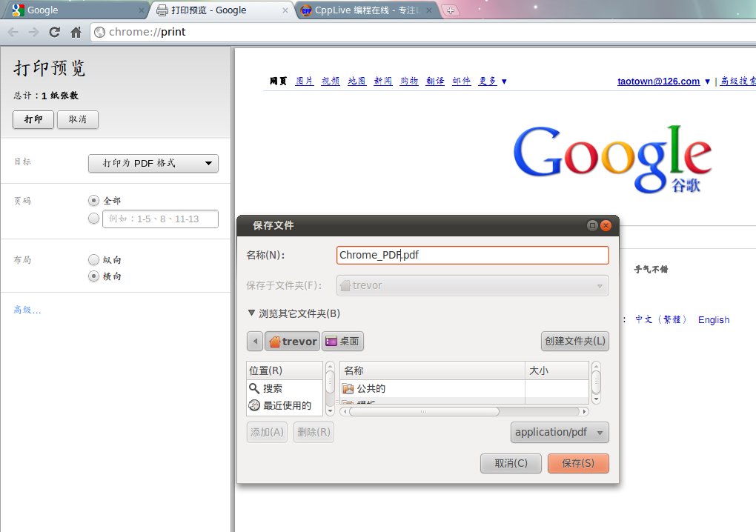Click 图片 in the Google nav bar

click(304, 81)
